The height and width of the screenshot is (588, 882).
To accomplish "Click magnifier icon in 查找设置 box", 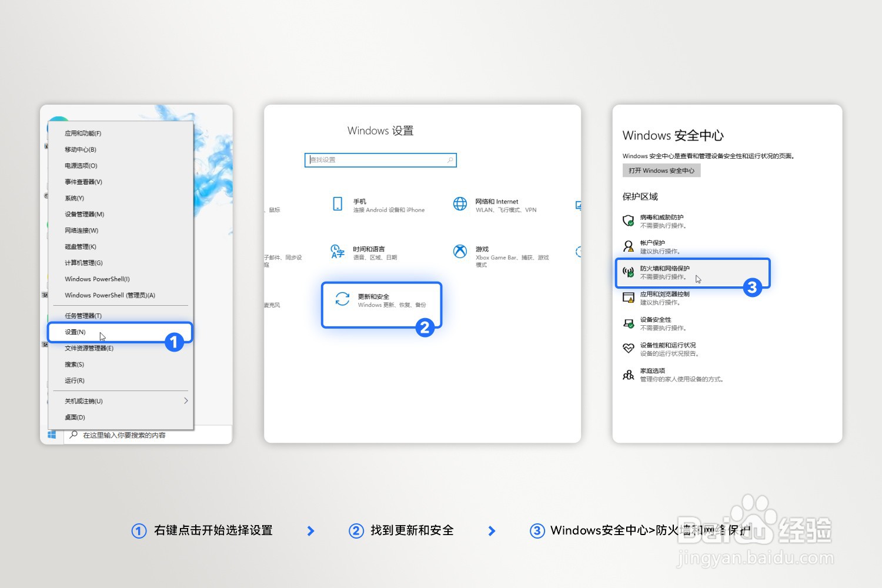I will 450,160.
